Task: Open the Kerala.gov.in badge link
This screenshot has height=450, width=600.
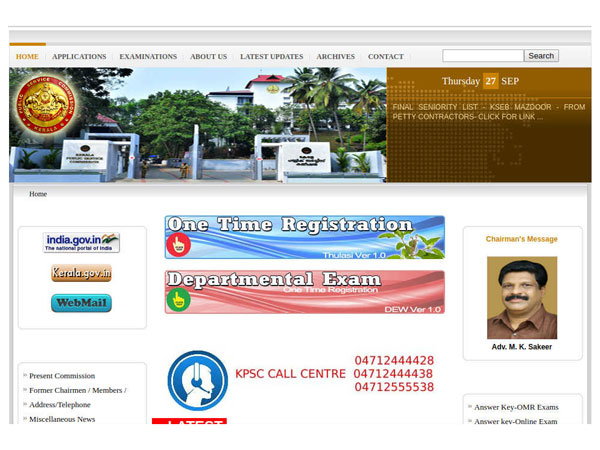Action: [81, 274]
